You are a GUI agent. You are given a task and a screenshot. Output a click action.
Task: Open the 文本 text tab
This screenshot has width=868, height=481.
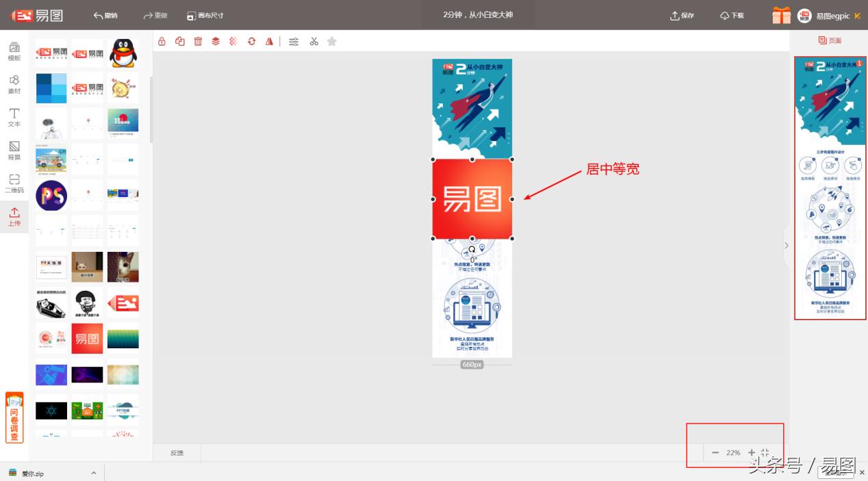(x=14, y=118)
